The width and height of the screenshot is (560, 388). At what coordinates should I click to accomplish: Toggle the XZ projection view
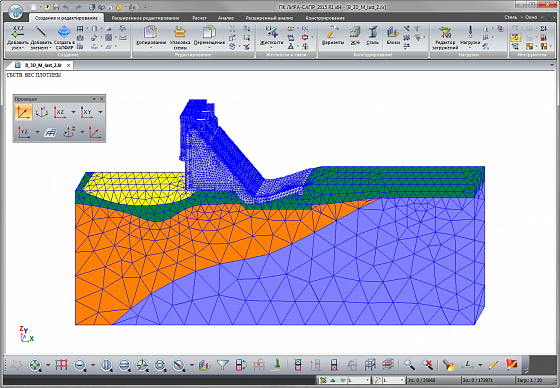[x=60, y=112]
